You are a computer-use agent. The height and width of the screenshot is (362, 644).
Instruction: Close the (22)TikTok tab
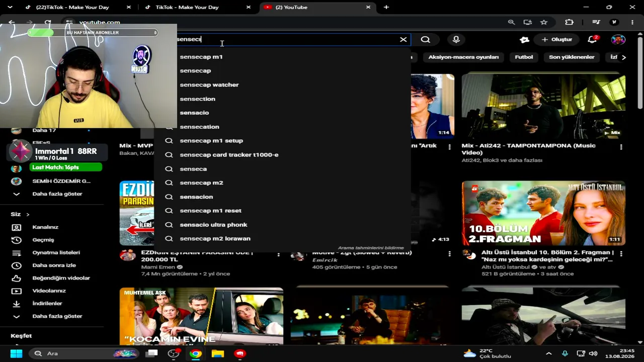129,7
